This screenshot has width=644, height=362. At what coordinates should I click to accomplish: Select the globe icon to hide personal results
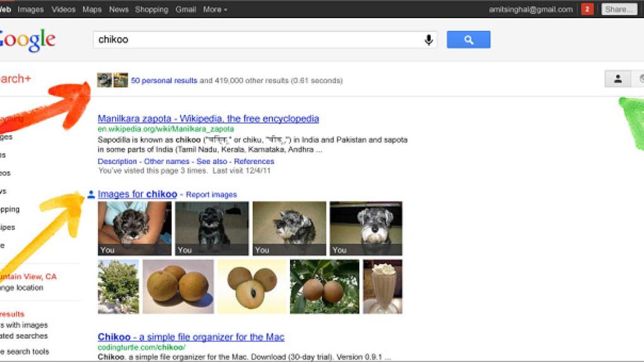click(x=641, y=79)
